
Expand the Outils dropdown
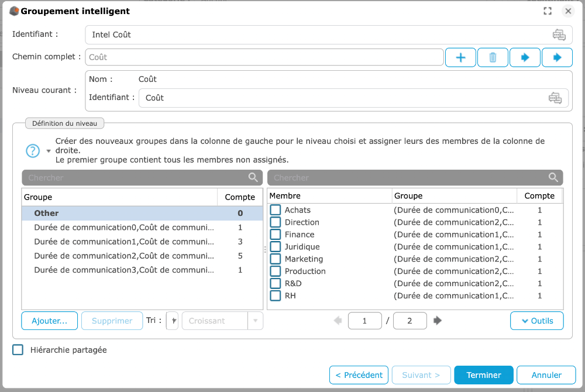pyautogui.click(x=536, y=321)
